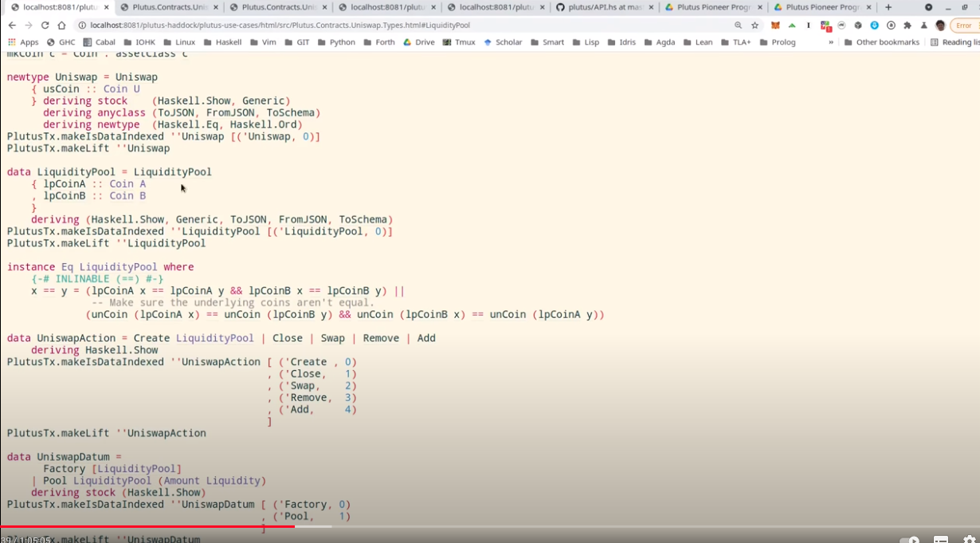Reload the page

coord(45,26)
